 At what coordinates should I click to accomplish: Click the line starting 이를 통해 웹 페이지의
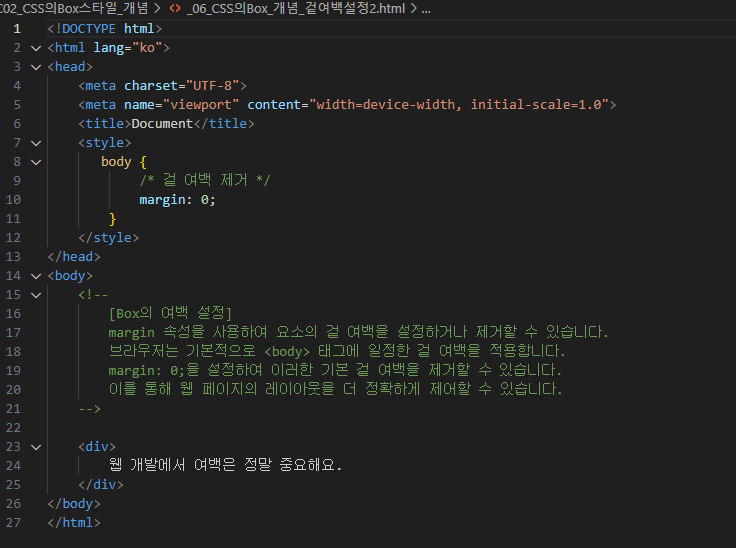pos(335,389)
